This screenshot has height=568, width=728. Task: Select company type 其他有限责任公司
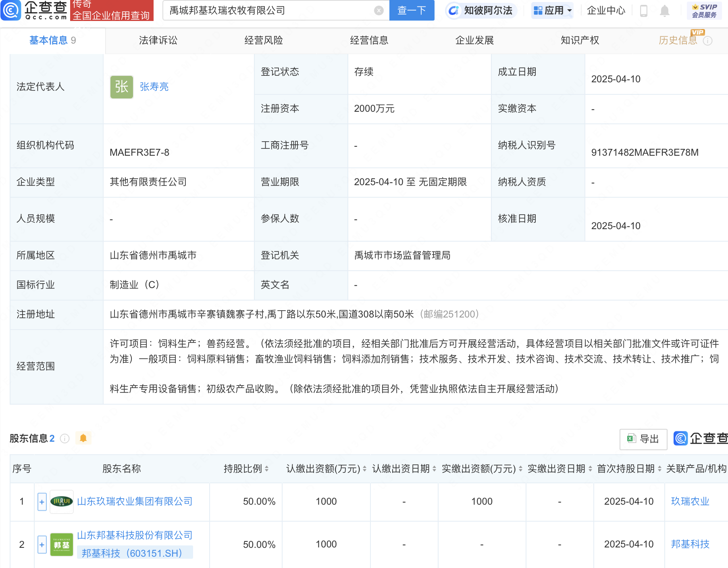148,182
